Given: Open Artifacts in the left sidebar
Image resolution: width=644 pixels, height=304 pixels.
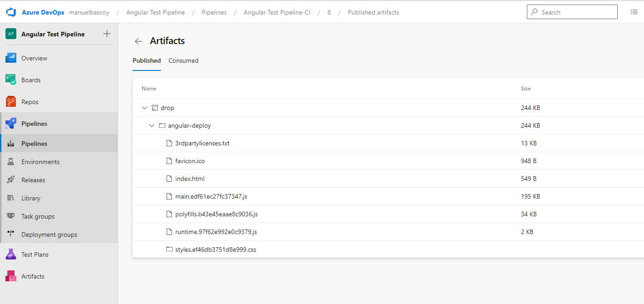Looking at the screenshot, I should tap(33, 276).
